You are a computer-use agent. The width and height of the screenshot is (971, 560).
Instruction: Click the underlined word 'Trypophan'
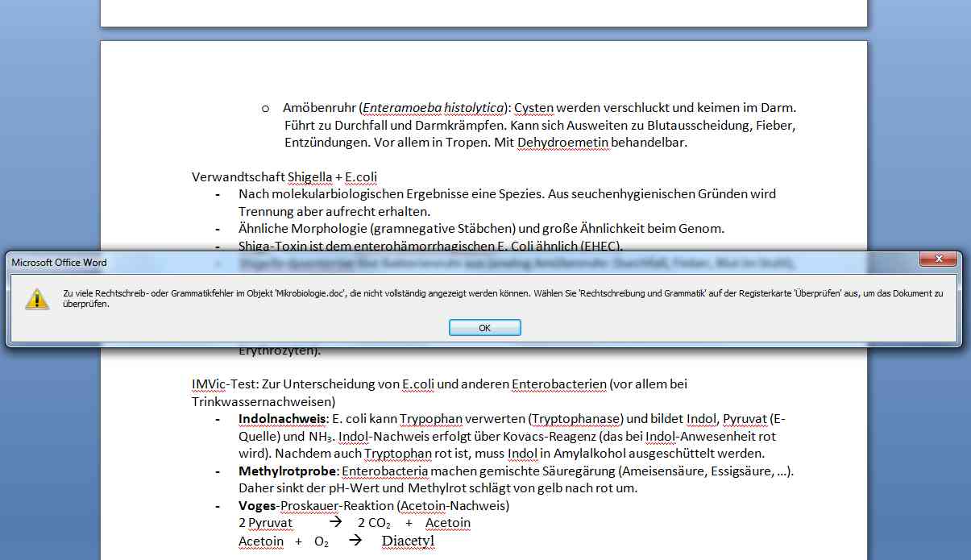tap(429, 419)
